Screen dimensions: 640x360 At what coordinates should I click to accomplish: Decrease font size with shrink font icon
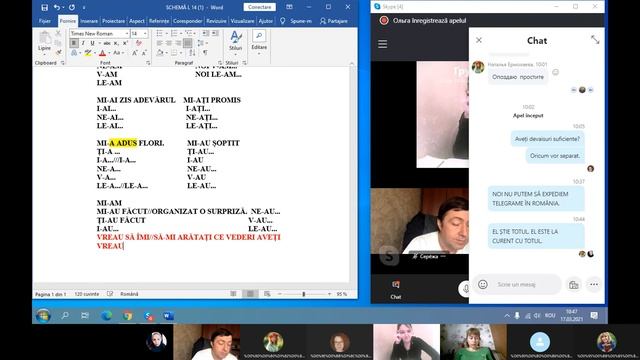tap(144, 53)
